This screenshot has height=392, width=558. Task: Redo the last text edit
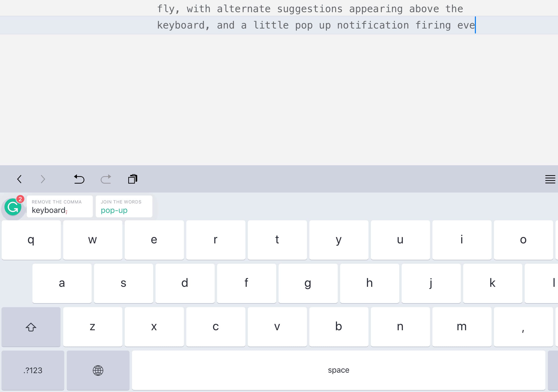106,179
